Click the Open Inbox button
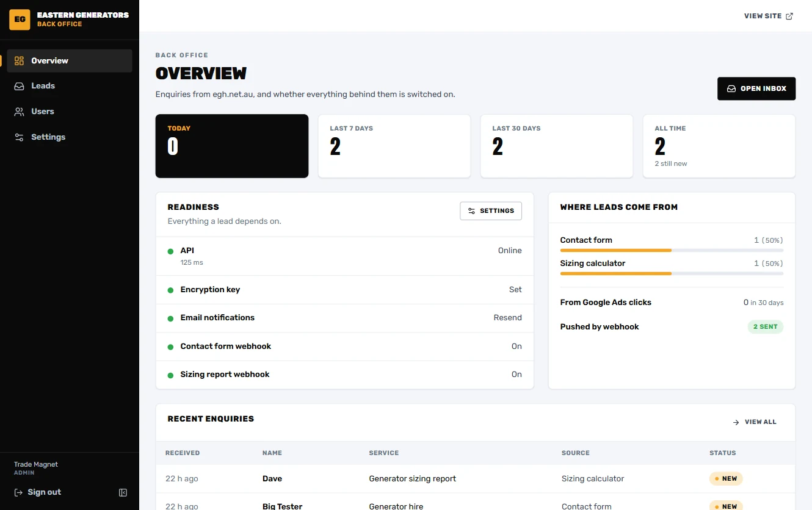The height and width of the screenshot is (510, 812). [x=756, y=88]
